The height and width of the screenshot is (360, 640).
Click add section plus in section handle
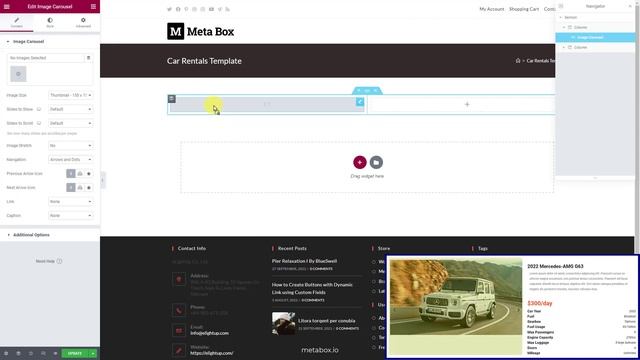(x=359, y=90)
